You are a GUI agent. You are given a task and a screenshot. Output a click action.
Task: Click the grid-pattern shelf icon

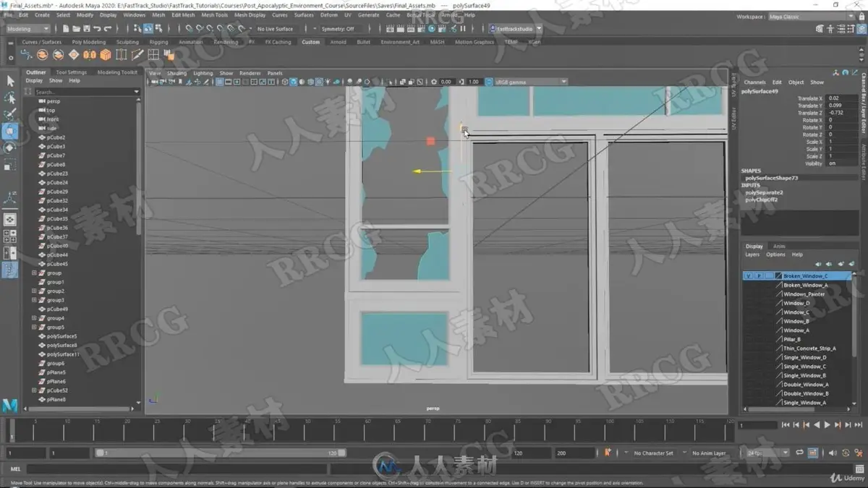(153, 55)
